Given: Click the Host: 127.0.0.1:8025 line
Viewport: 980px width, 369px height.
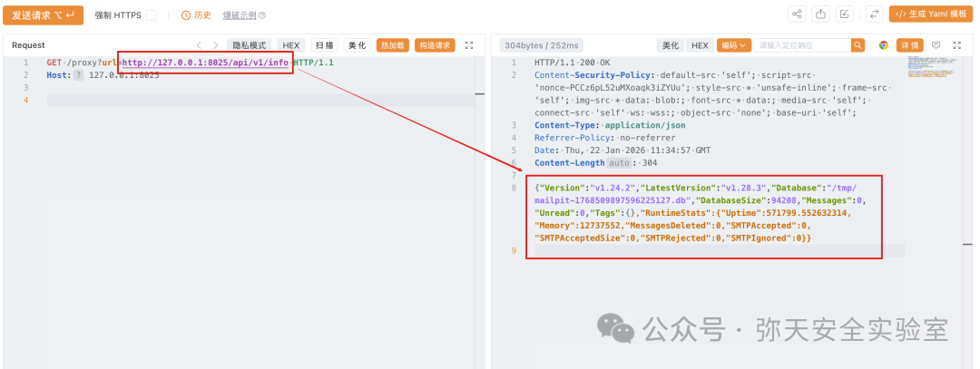Looking at the screenshot, I should pyautogui.click(x=103, y=75).
